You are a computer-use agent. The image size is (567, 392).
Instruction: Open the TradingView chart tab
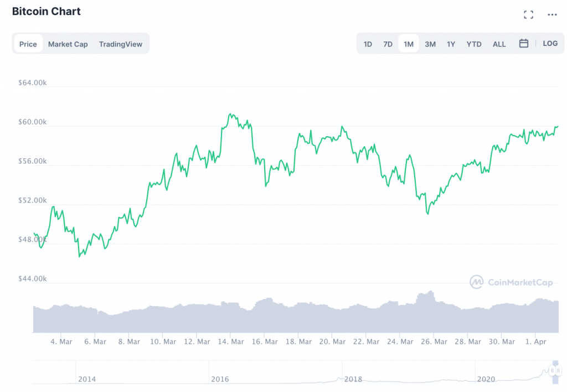click(x=120, y=44)
